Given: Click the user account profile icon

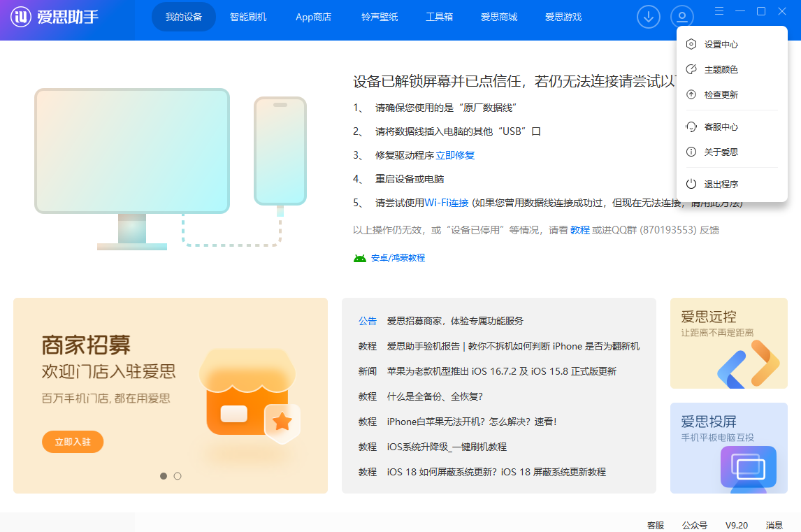Looking at the screenshot, I should (x=682, y=17).
